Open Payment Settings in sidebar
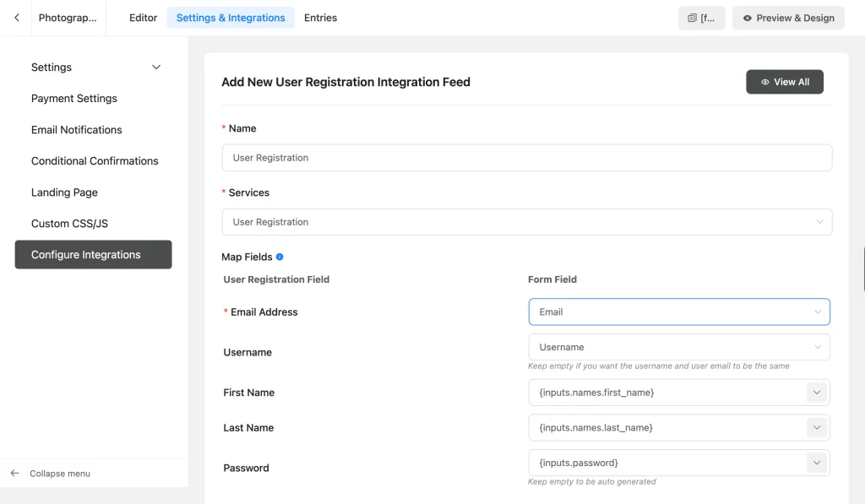The width and height of the screenshot is (865, 504). (x=74, y=98)
